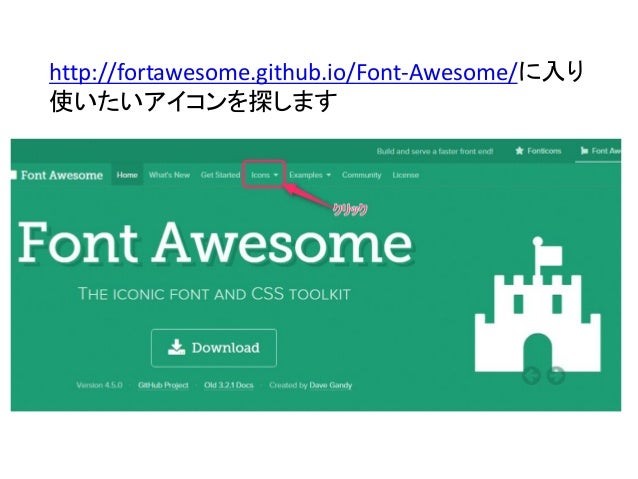Click the download tray icon
This screenshot has height=479, width=638.
177,347
